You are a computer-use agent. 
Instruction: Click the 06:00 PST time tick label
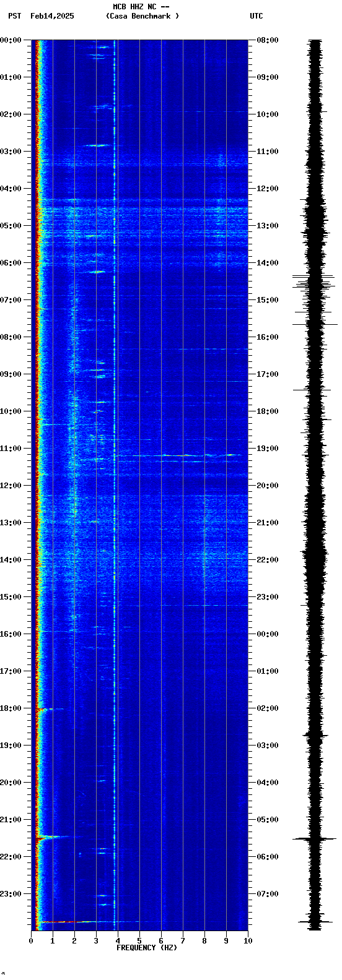click(11, 263)
